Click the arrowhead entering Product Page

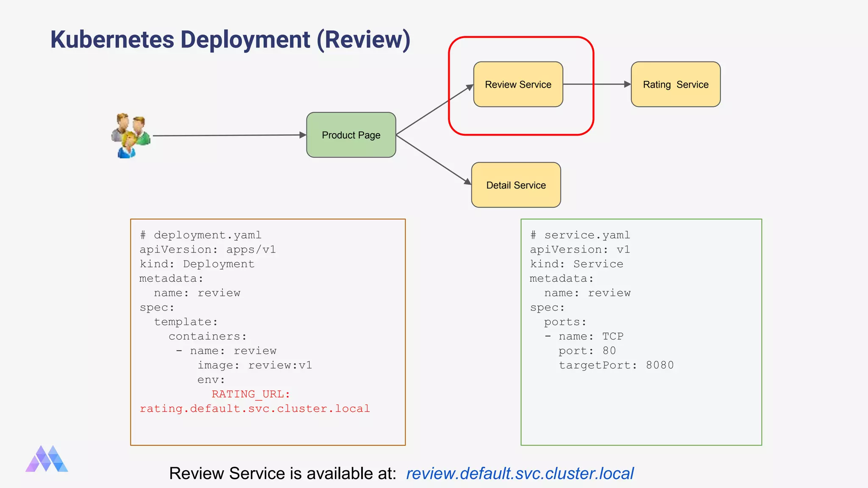[x=303, y=135]
